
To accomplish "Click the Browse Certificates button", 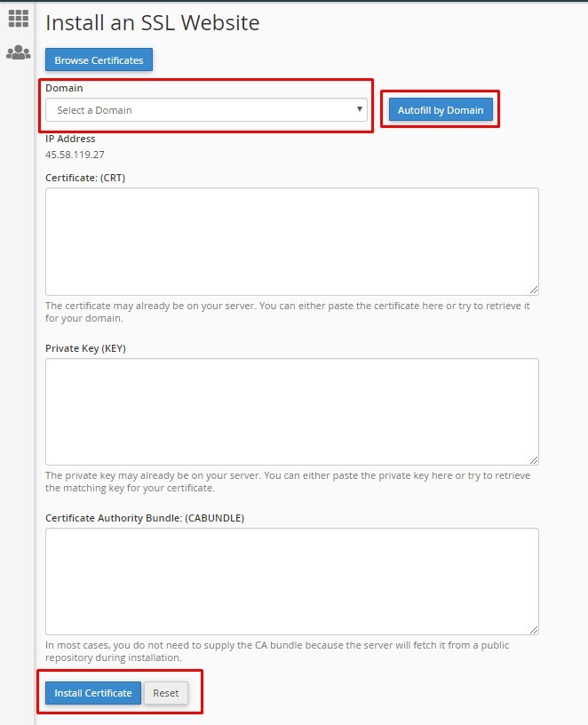I will point(98,60).
